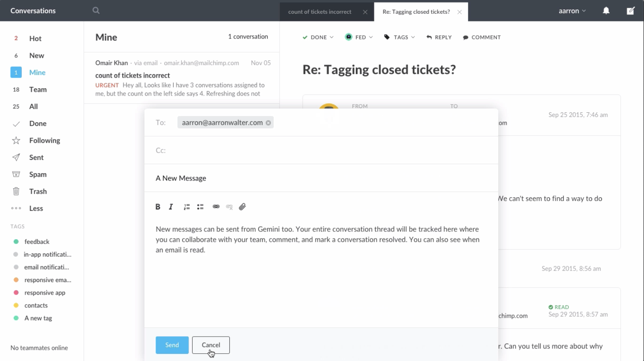644x361 pixels.
Task: Click the Done checkmark icon in the sidebar
Action: [x=16, y=124]
